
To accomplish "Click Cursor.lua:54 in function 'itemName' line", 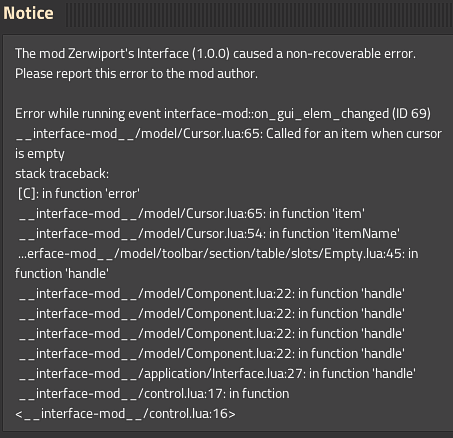I will point(209,234).
